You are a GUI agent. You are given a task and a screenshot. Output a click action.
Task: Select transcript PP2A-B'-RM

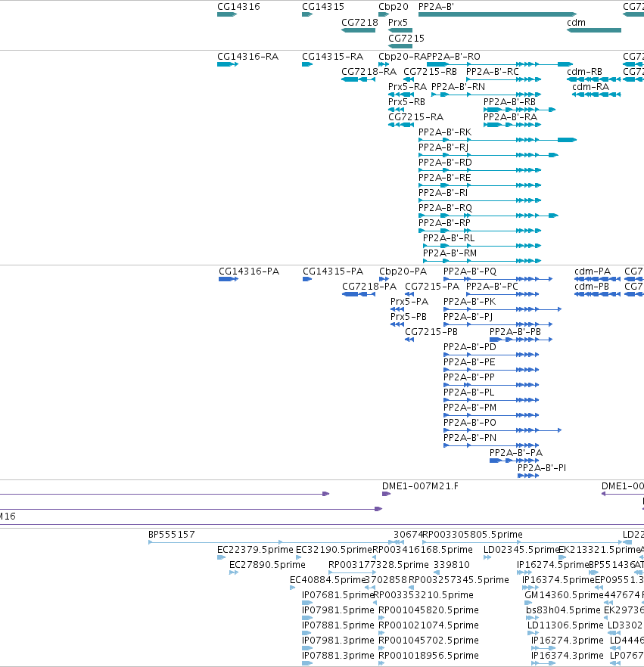tap(450, 253)
